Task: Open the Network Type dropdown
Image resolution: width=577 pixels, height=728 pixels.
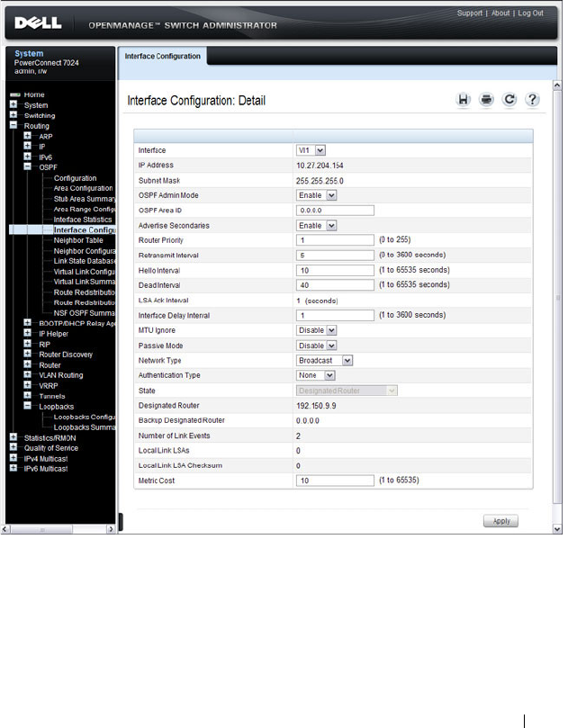Action: [x=324, y=360]
